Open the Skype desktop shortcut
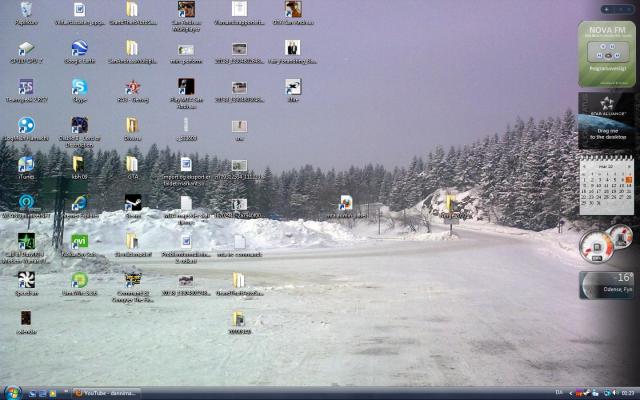 click(79, 87)
